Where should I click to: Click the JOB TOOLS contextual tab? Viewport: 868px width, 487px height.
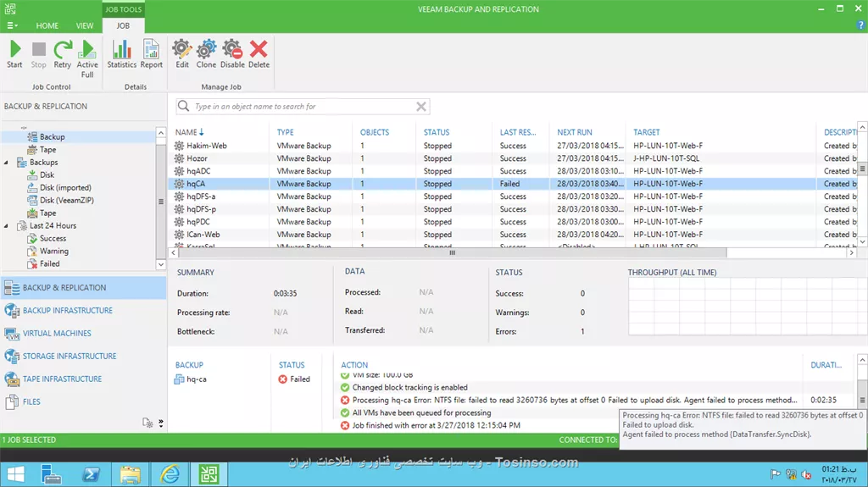coord(124,8)
